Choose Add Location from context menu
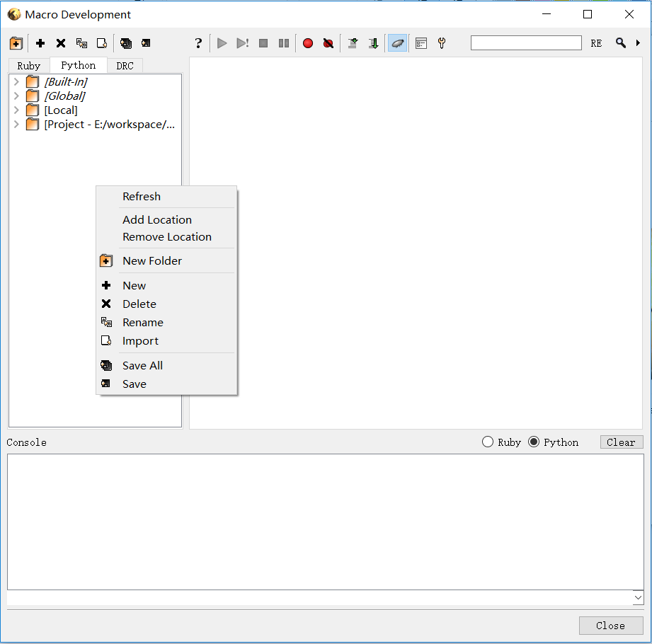This screenshot has height=644, width=652. tap(156, 219)
